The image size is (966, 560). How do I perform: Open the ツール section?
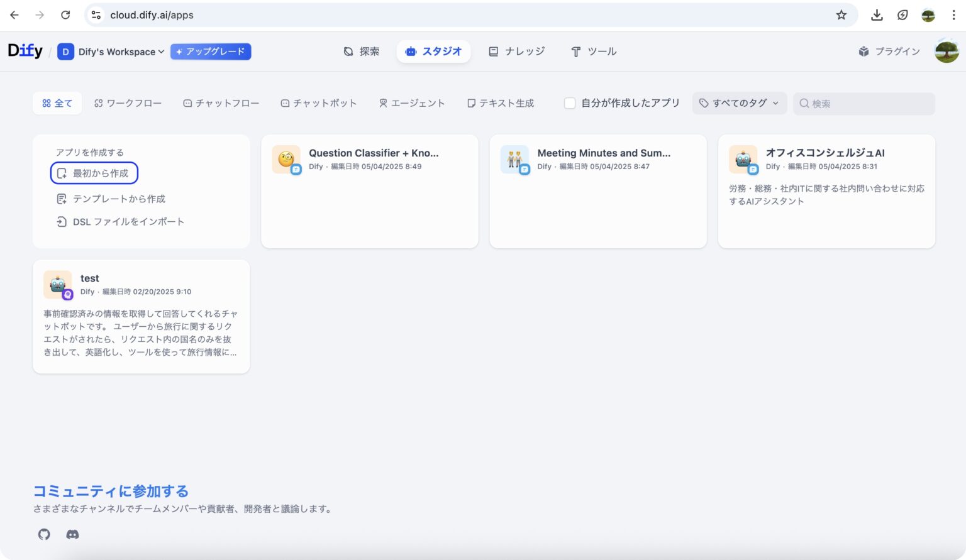pos(593,52)
